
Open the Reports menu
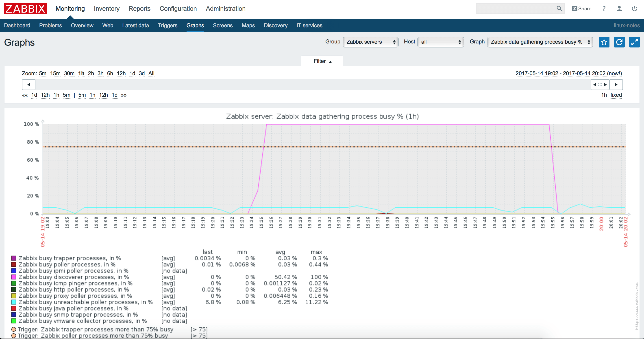coord(139,9)
